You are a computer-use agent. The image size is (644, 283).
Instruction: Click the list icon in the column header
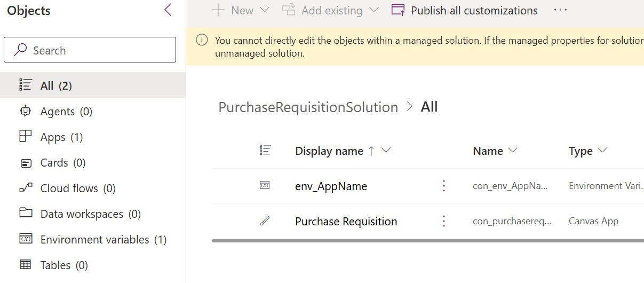(265, 151)
